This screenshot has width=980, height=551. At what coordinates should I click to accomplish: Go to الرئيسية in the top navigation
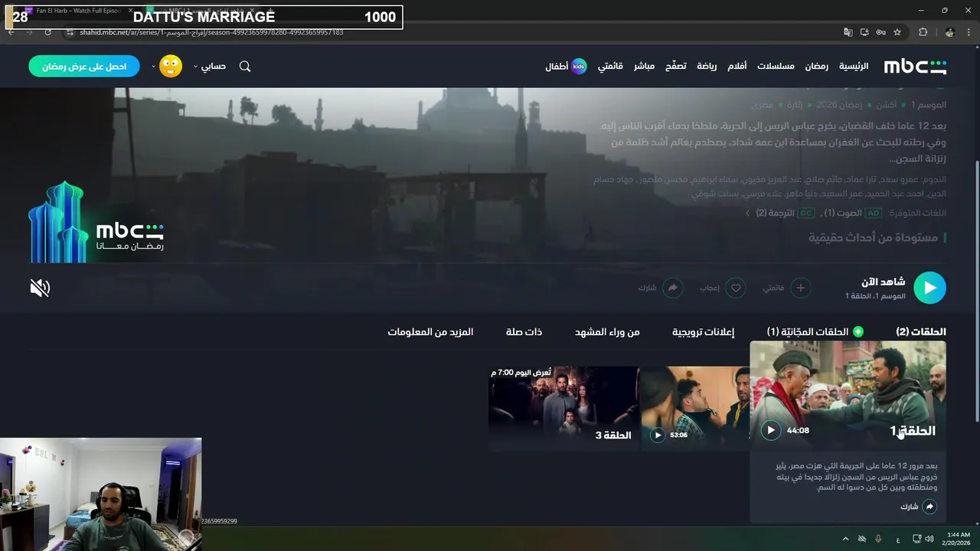point(854,67)
